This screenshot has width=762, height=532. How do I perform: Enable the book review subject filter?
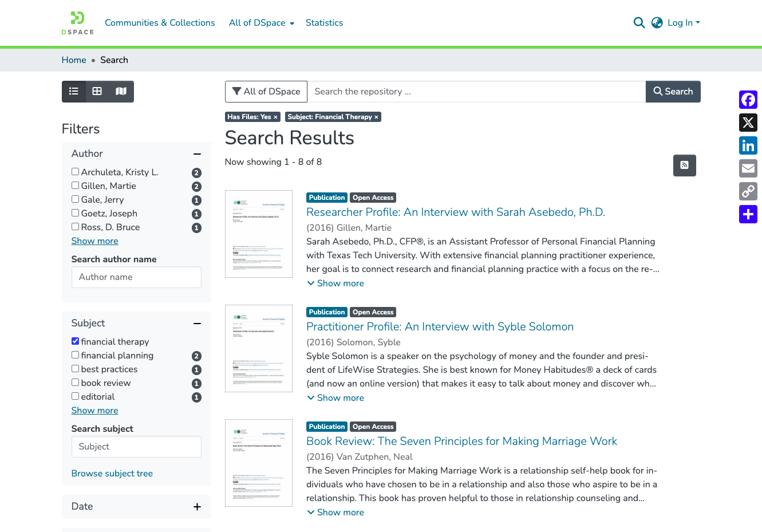[75, 383]
